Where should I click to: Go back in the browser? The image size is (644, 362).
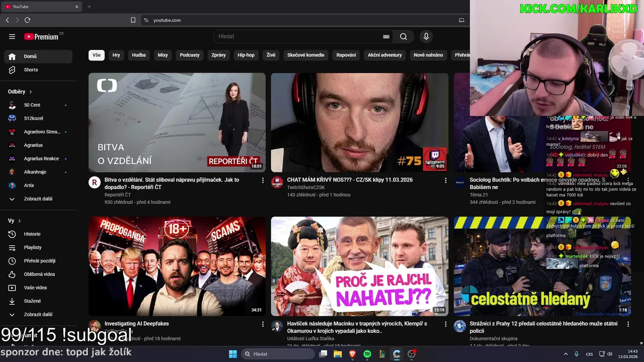7,20
